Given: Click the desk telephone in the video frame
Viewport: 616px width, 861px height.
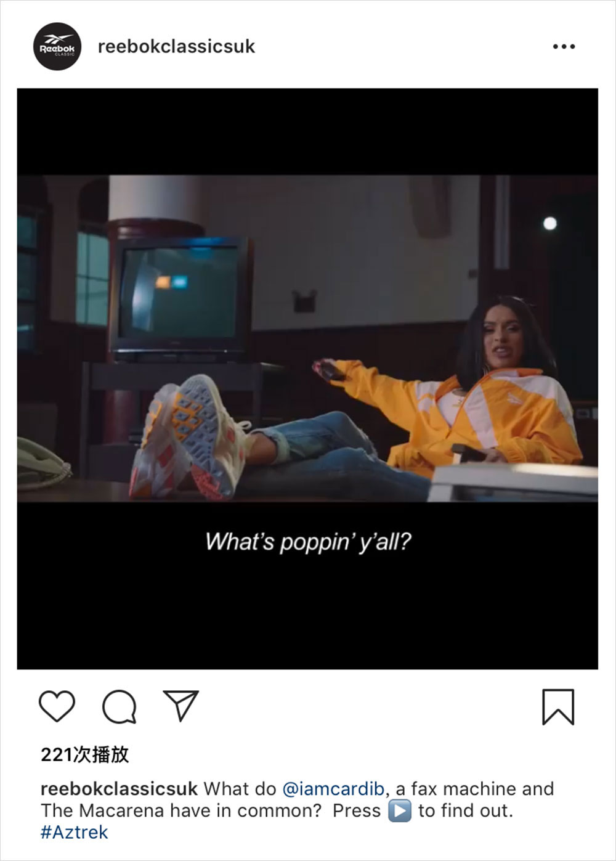Looking at the screenshot, I should click(x=43, y=463).
